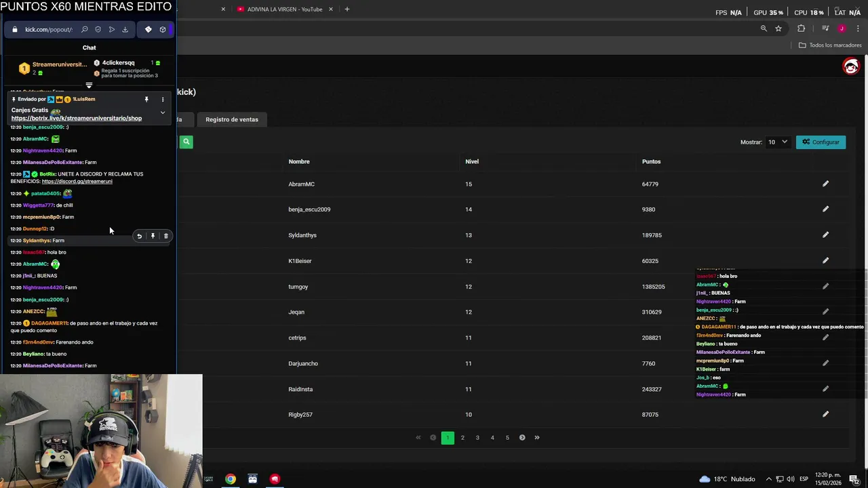
Task: Open the pinned message three-dot options
Action: click(163, 100)
